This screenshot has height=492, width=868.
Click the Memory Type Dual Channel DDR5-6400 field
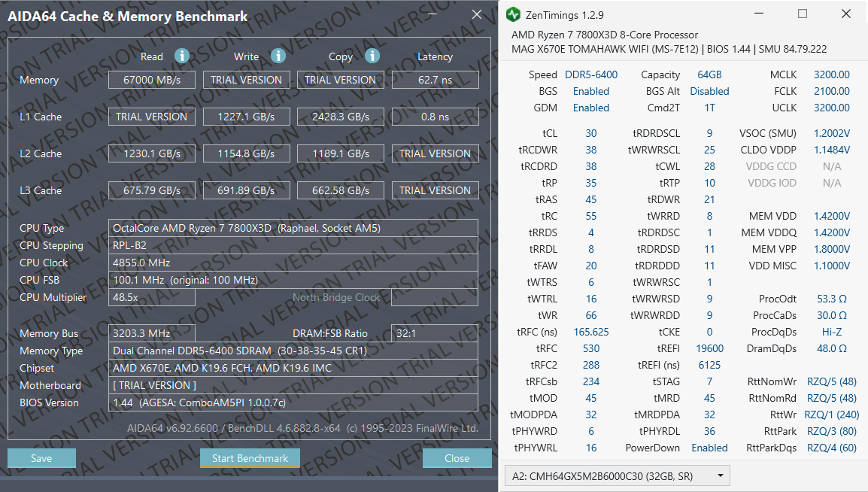(293, 351)
